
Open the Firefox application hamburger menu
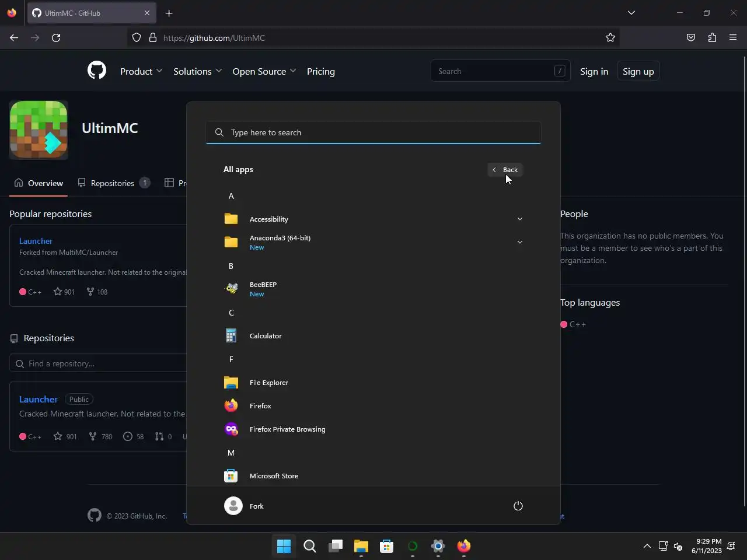click(733, 37)
